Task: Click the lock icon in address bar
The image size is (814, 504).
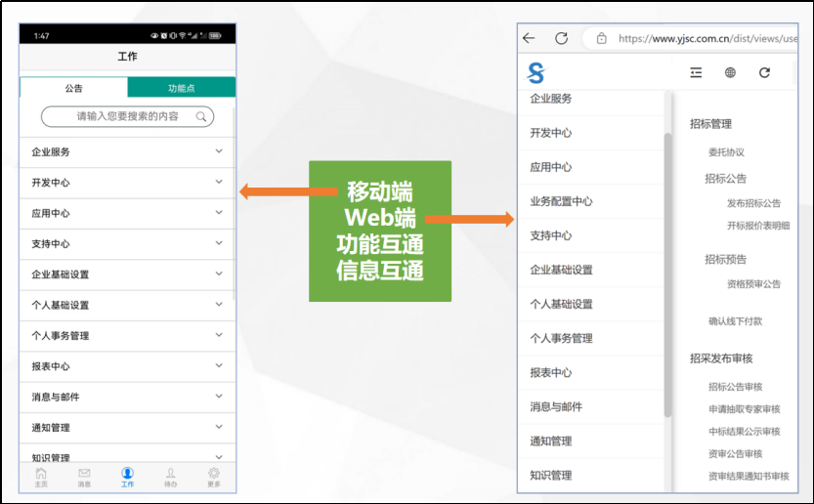Action: 601,38
